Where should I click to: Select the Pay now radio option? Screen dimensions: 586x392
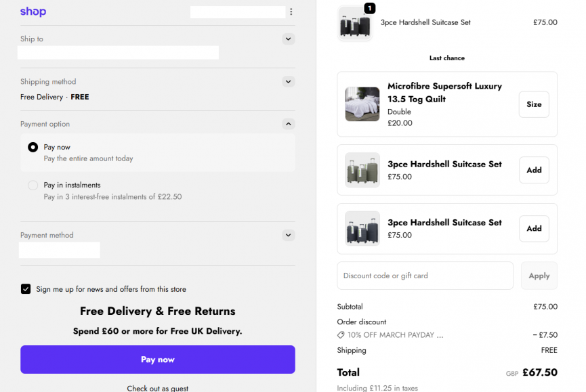coord(33,147)
